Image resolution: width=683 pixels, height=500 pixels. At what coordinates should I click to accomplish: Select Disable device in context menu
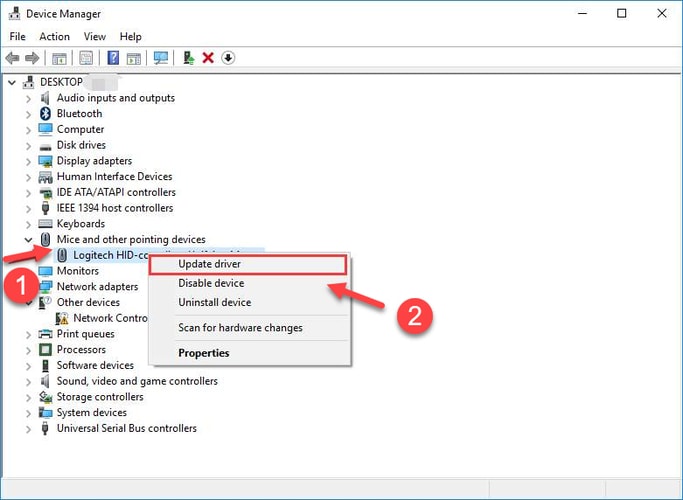[211, 284]
